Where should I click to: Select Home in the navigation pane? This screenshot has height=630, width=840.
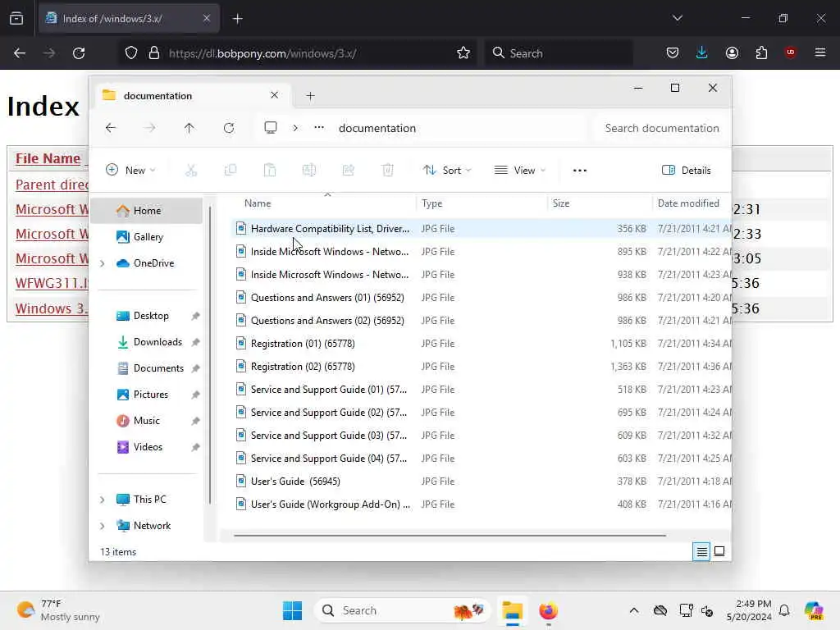point(146,211)
